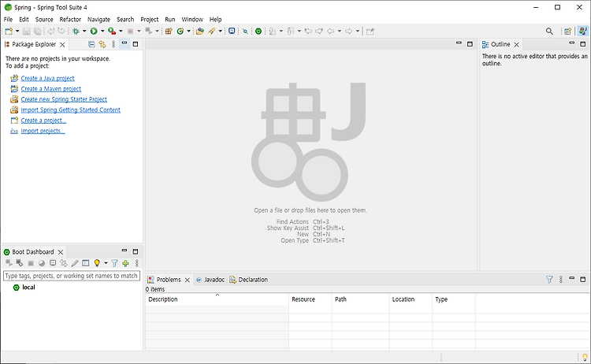The width and height of the screenshot is (591, 364).
Task: Click the Back navigation arrow in toolbar
Action: (330, 32)
